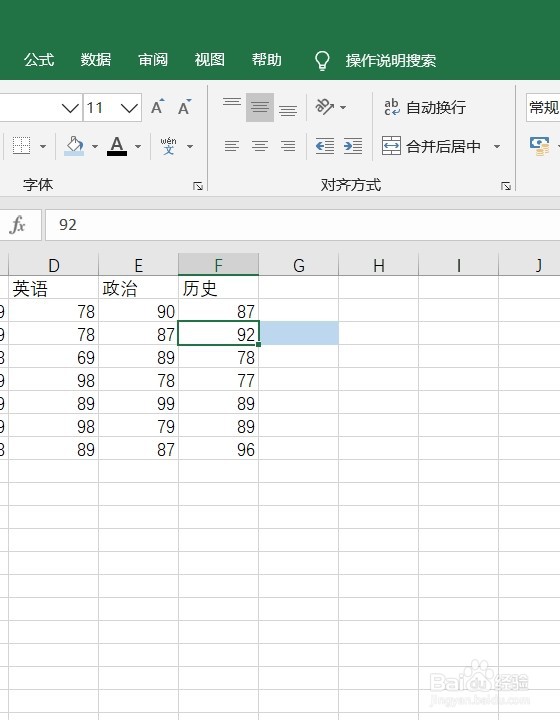
Task: Align text to the right
Action: coord(288,146)
